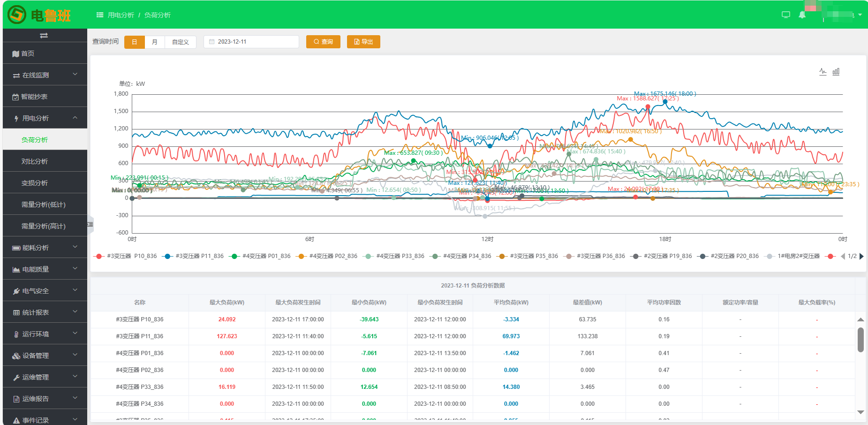Click the 导出 export button
Screen dimensions: 868x425
coord(363,42)
